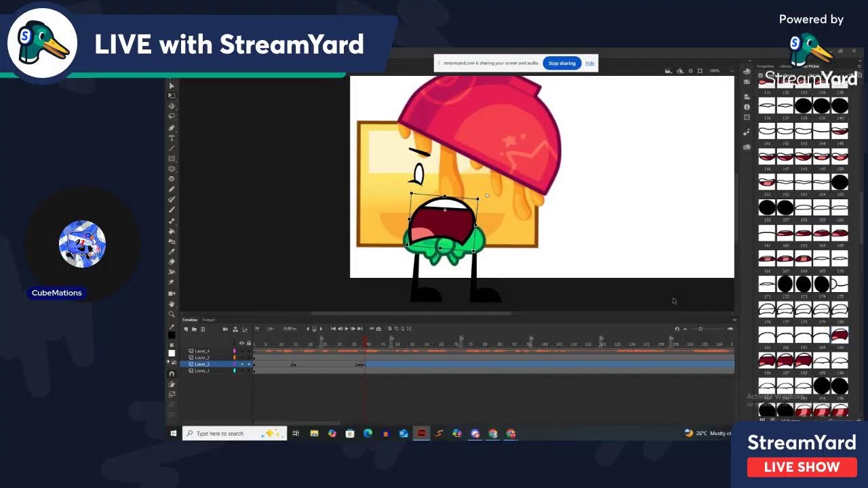Open the Color panel icon
This screenshot has height=488, width=868.
coord(747,71)
